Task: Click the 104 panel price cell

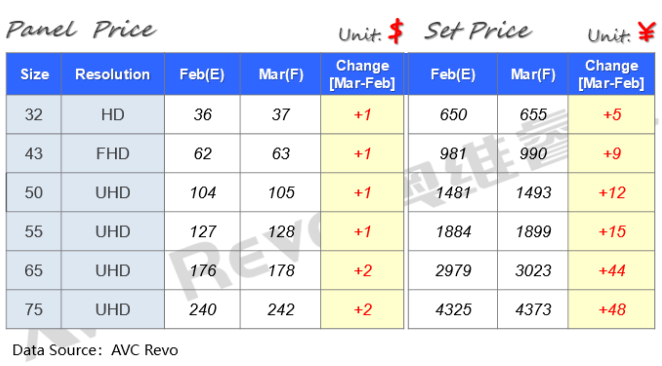Action: [202, 192]
